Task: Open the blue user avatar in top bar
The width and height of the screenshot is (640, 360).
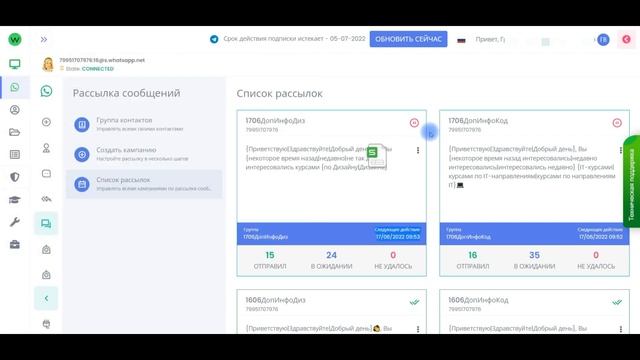Action: pos(603,40)
